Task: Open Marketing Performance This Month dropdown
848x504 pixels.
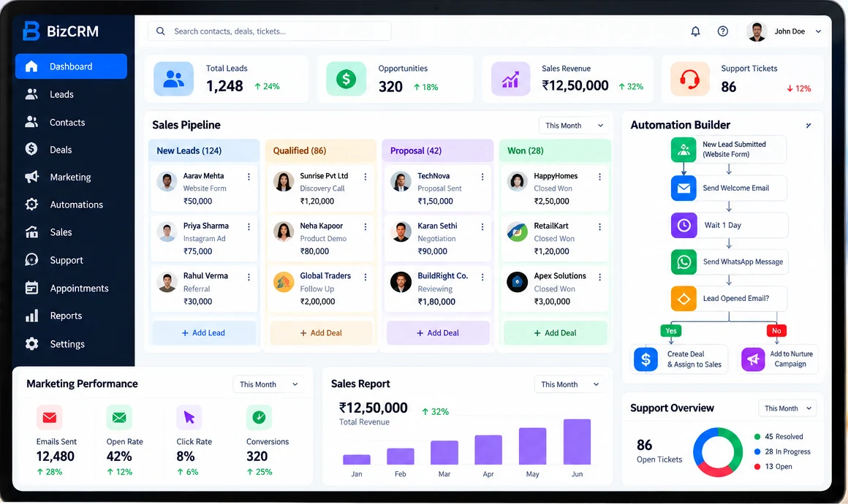Action: 268,384
